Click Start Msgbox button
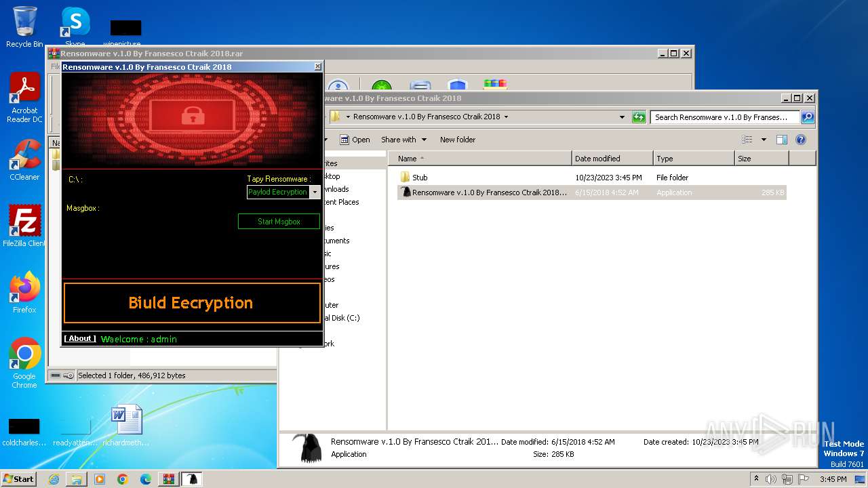This screenshot has width=868, height=488. (x=279, y=222)
